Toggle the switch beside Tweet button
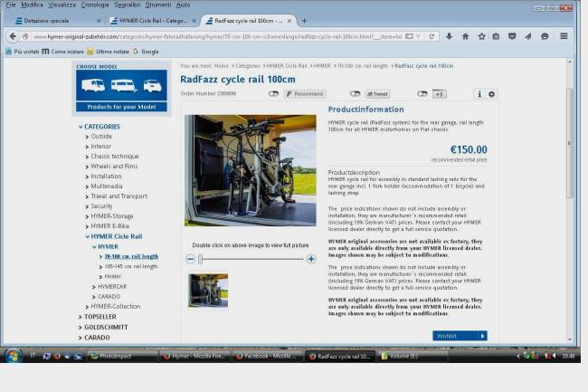Screen dimensions: 588x392 (355, 94)
